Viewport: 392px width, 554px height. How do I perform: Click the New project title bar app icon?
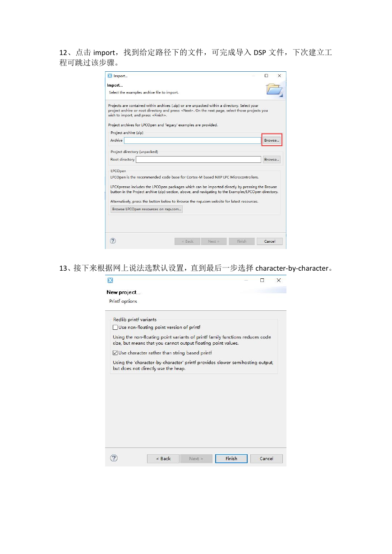[110, 280]
